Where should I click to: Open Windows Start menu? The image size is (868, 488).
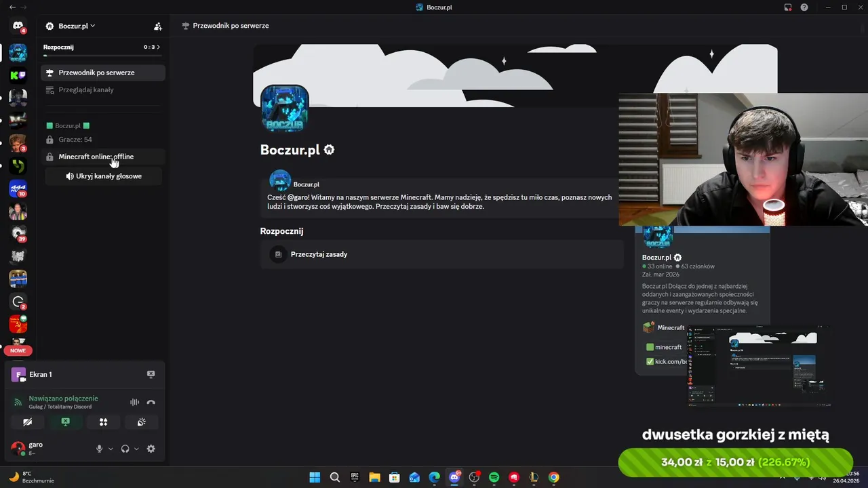pyautogui.click(x=315, y=477)
